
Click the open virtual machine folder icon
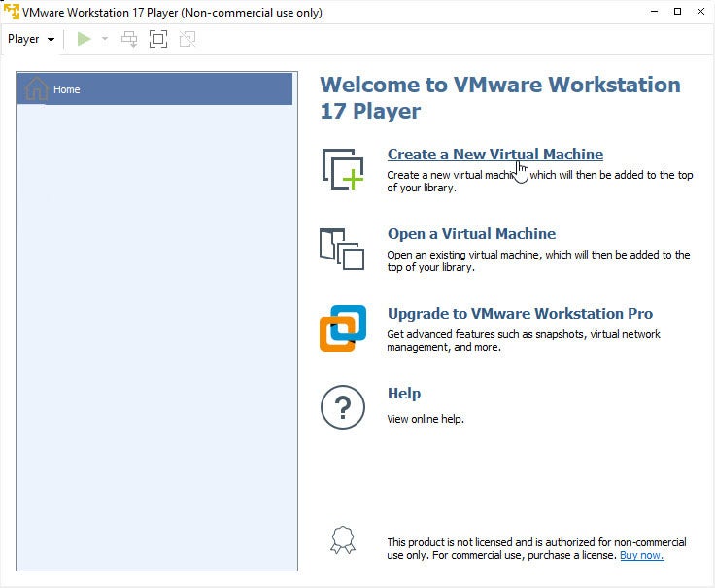tap(342, 249)
